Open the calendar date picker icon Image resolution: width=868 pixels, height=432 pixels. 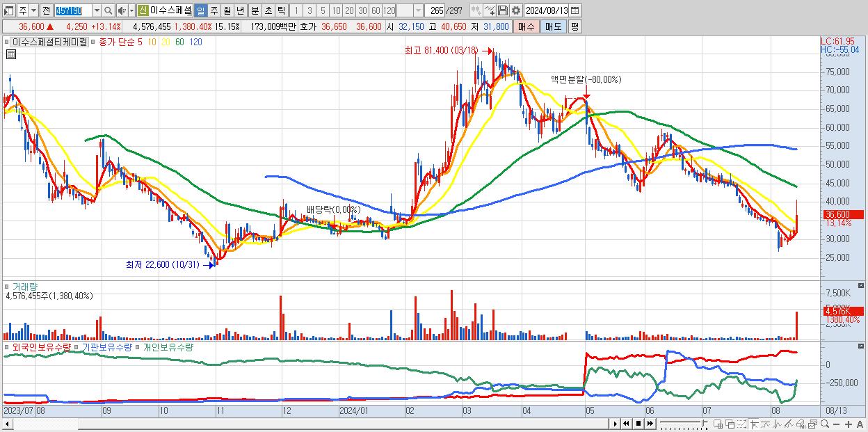(574, 10)
